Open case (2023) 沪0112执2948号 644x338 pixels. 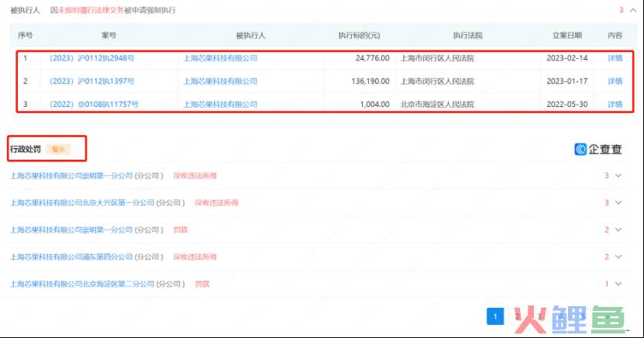91,58
